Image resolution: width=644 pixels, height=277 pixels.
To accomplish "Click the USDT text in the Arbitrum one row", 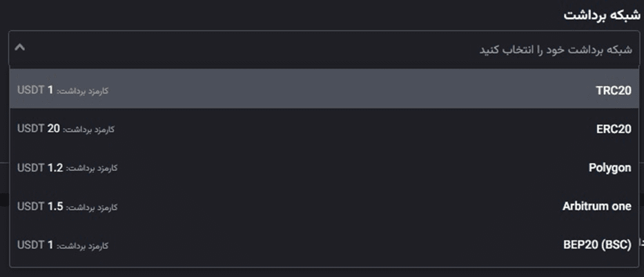I will point(30,206).
